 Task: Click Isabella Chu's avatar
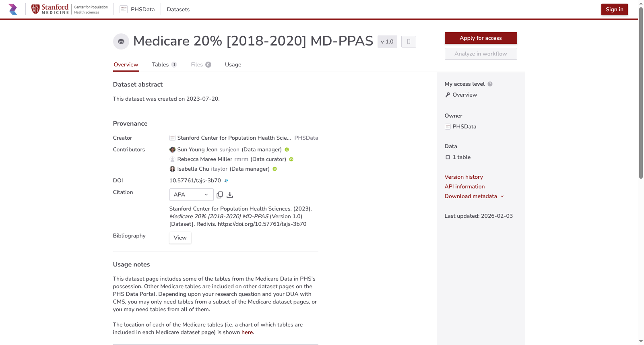coord(172,169)
